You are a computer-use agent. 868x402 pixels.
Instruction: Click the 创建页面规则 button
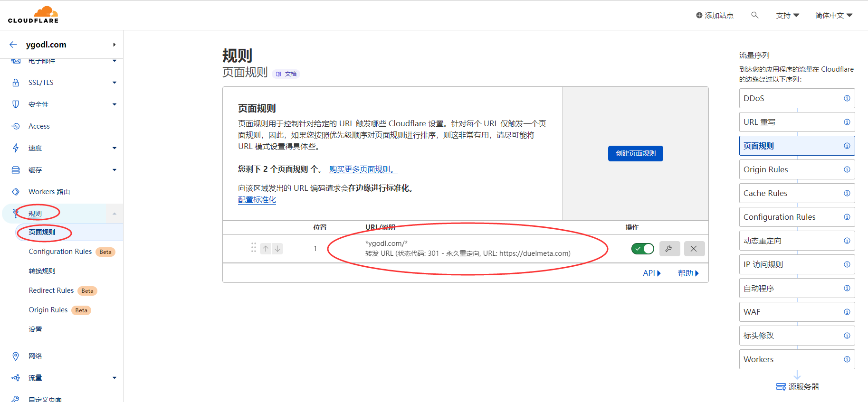[x=636, y=153]
